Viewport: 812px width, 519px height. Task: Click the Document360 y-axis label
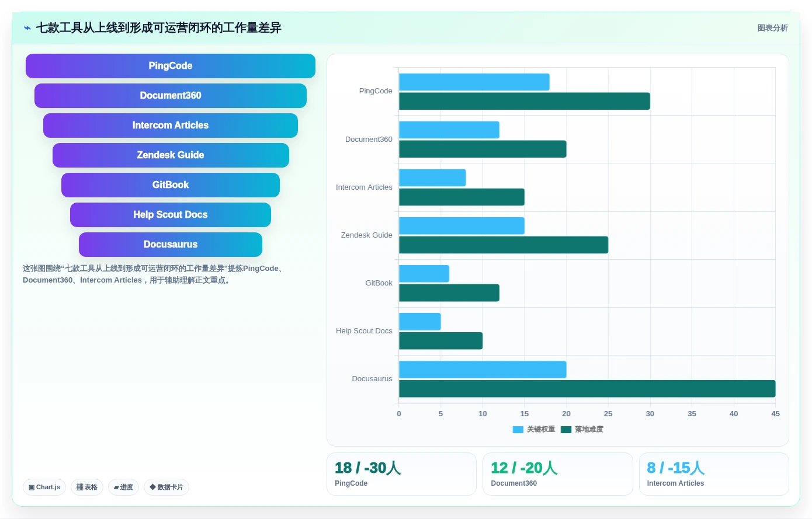[369, 140]
